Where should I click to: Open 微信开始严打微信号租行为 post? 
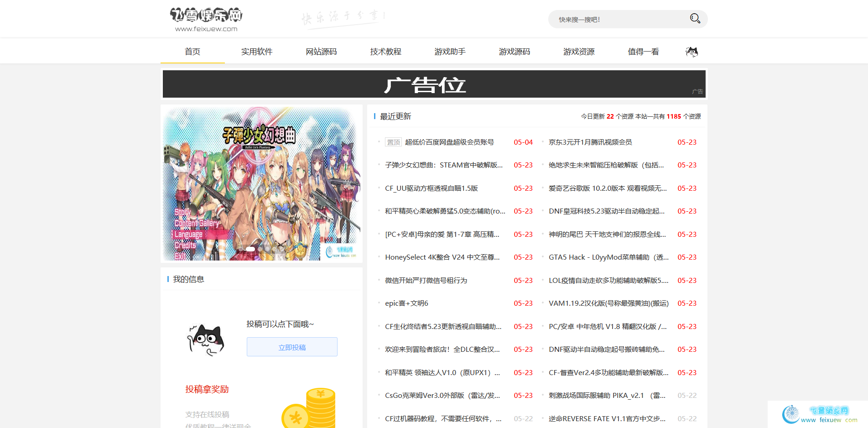click(x=426, y=280)
